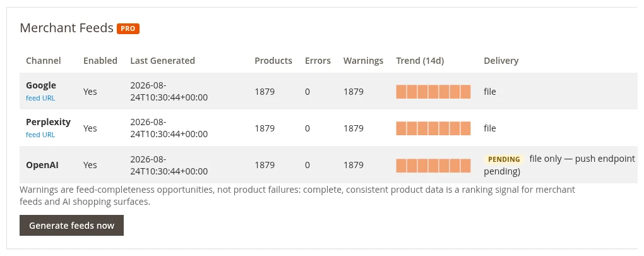The width and height of the screenshot is (644, 256).
Task: Click the PENDING badge in OpenAI row
Action: click(x=504, y=159)
